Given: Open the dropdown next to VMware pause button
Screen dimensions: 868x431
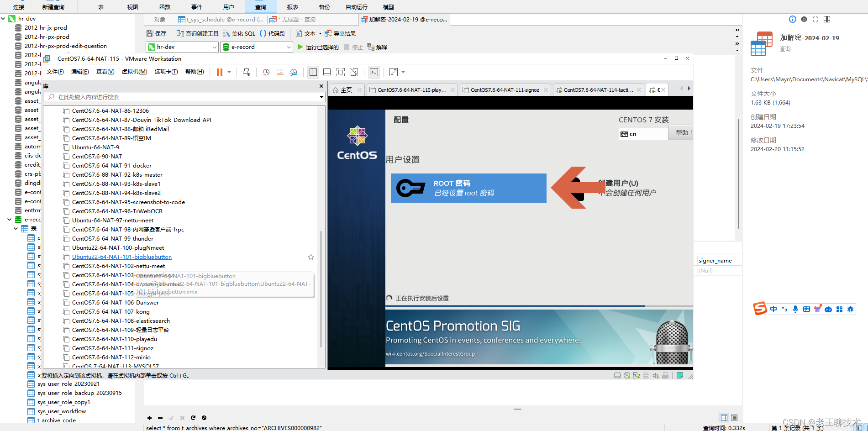Looking at the screenshot, I should pyautogui.click(x=229, y=72).
